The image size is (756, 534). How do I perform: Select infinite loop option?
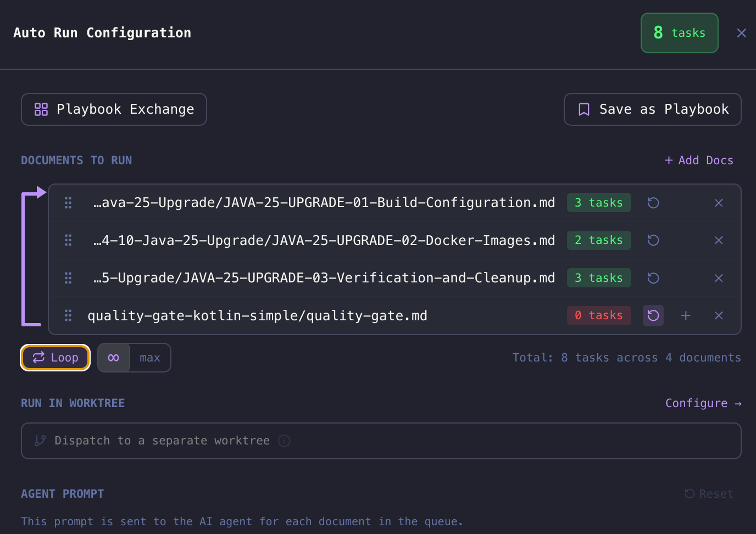coord(114,358)
